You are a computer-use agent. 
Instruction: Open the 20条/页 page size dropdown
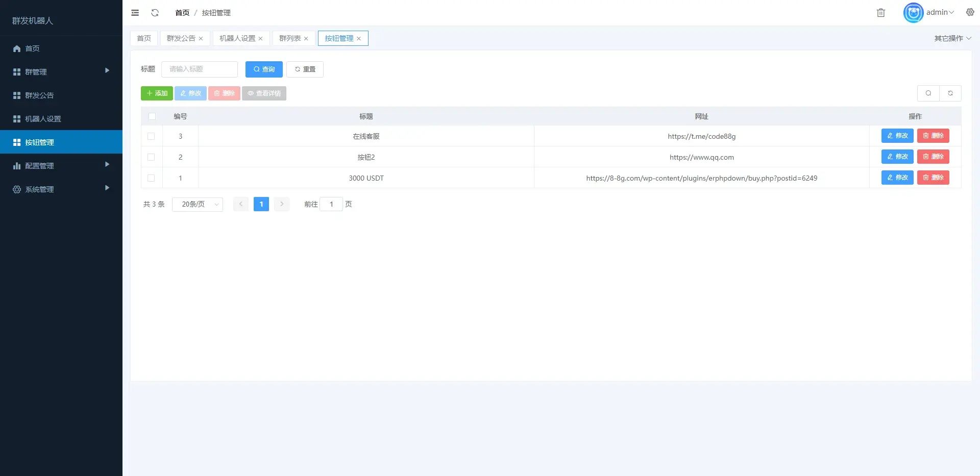tap(198, 204)
